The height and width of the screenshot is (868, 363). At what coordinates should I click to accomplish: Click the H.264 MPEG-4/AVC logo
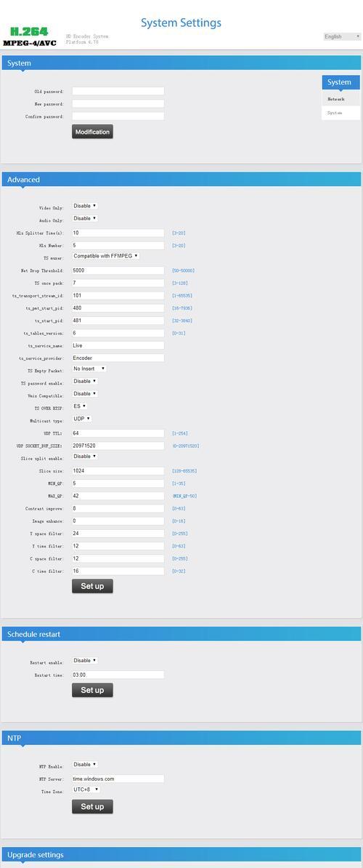(29, 36)
